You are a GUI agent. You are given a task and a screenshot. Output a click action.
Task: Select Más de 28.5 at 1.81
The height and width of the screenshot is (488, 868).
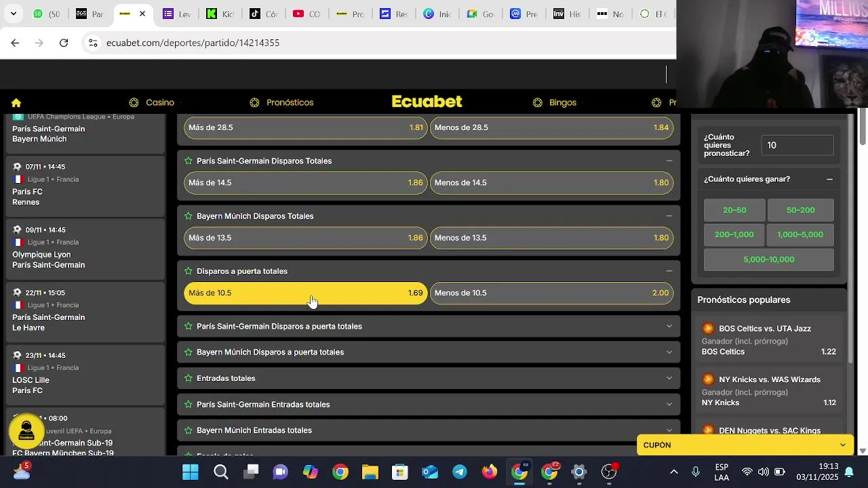(x=306, y=127)
